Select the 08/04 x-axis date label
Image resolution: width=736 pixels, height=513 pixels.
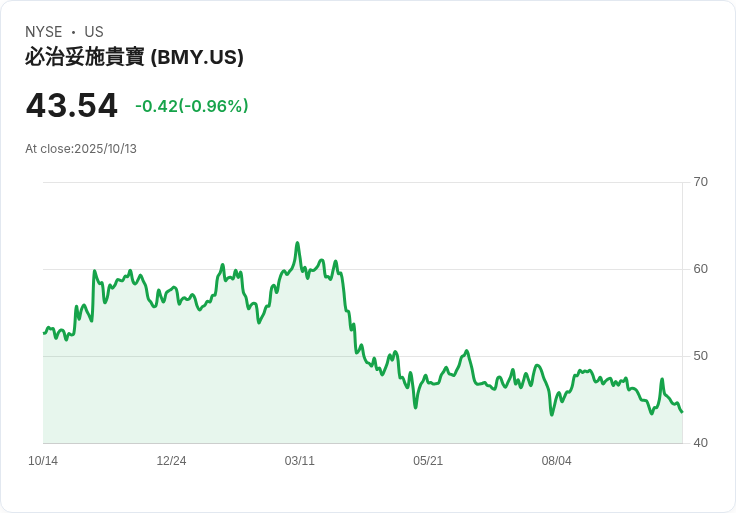pyautogui.click(x=556, y=461)
